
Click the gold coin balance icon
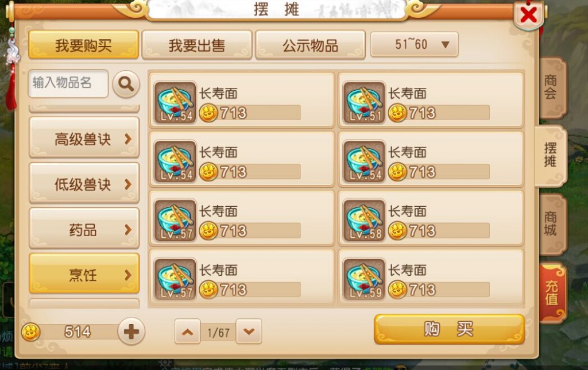[x=31, y=332]
